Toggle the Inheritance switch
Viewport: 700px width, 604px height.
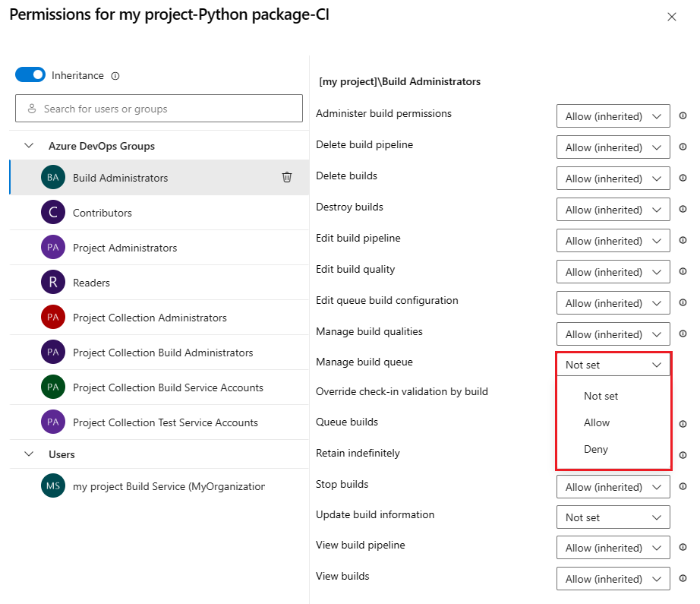[x=30, y=75]
